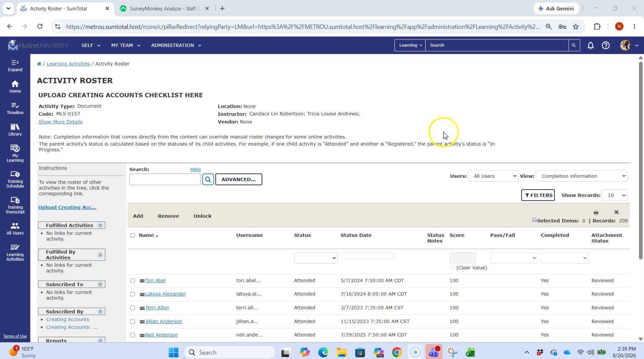The height and width of the screenshot is (359, 644).
Task: Click the page vertical scrollbar
Action: pos(640,159)
